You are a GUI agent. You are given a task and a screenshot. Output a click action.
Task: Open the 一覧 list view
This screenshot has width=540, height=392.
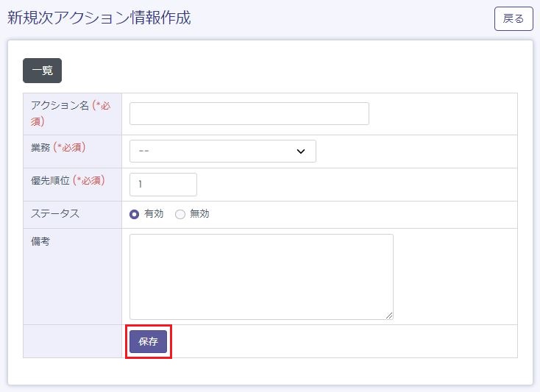coord(42,71)
